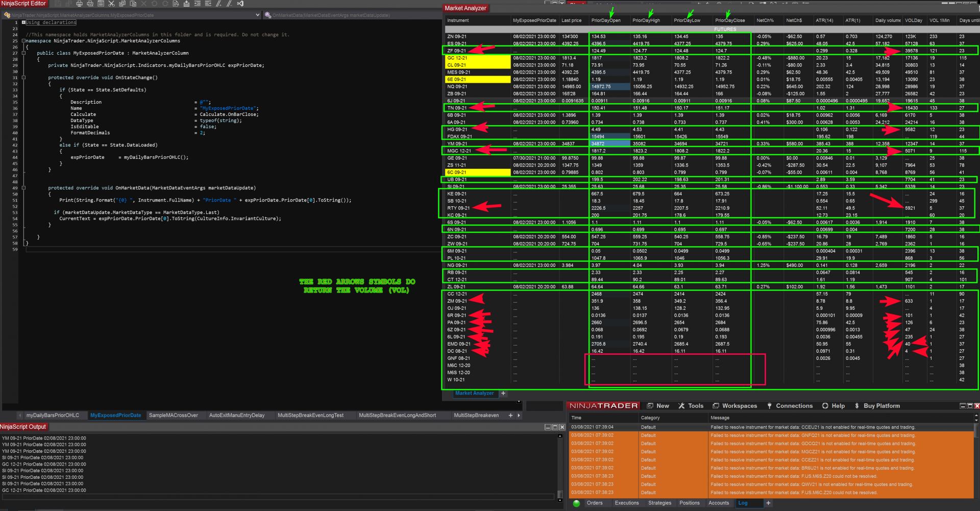Open the OnMarketData member dropdown
The height and width of the screenshot is (511, 980).
point(353,15)
